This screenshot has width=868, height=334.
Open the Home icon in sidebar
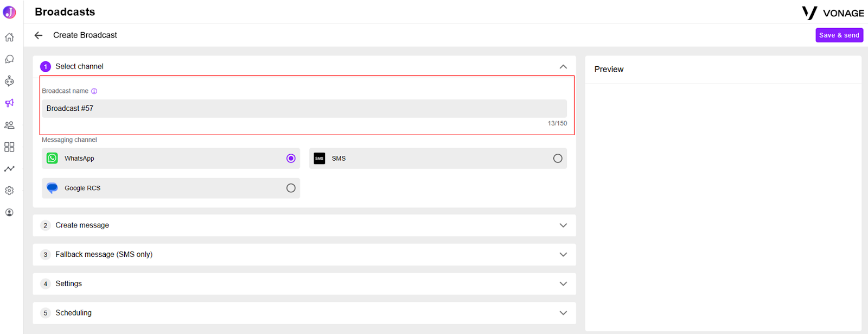(x=9, y=37)
